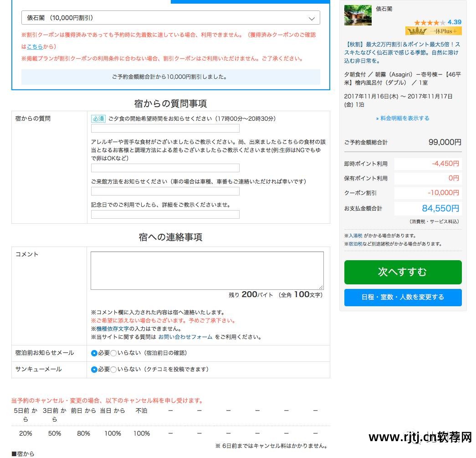Click the allergy information input field
The height and width of the screenshot is (458, 476).
coord(165,168)
